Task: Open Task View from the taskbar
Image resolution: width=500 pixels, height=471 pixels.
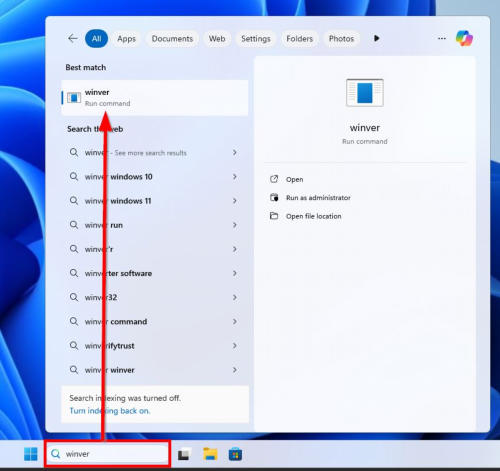Action: (184, 455)
